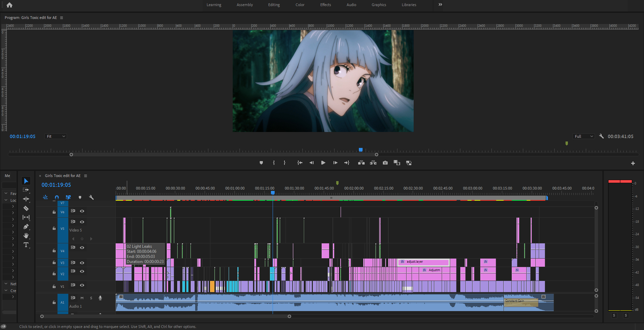The width and height of the screenshot is (644, 330).
Task: Select the adjust.layer clip on V3
Action: pos(424,262)
